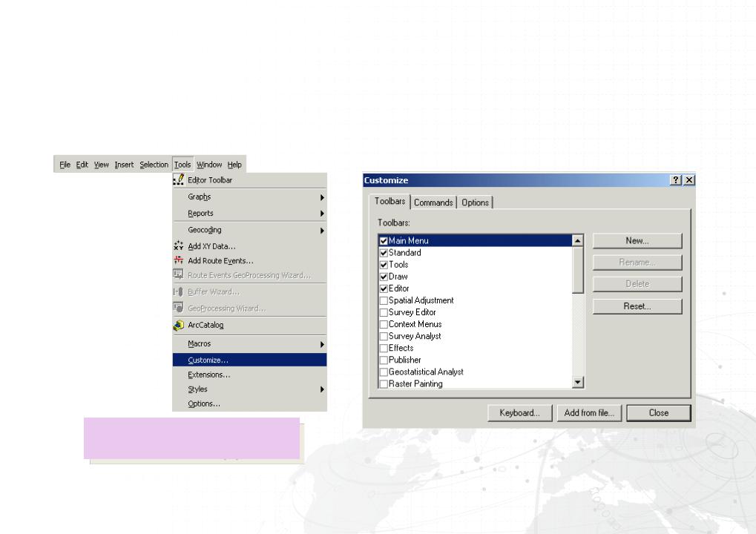
Task: Click the Reset... button
Action: point(637,306)
